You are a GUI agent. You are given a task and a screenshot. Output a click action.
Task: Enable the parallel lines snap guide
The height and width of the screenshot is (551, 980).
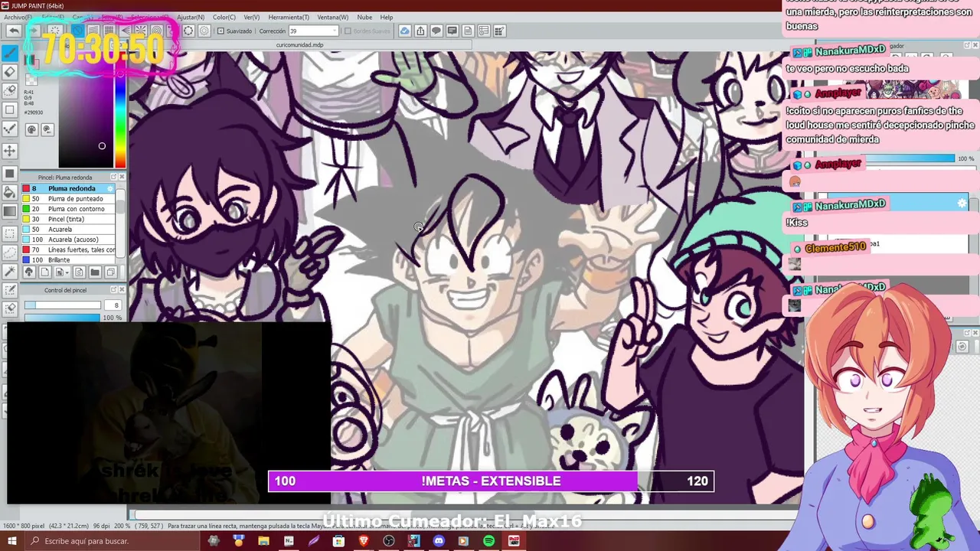[93, 31]
